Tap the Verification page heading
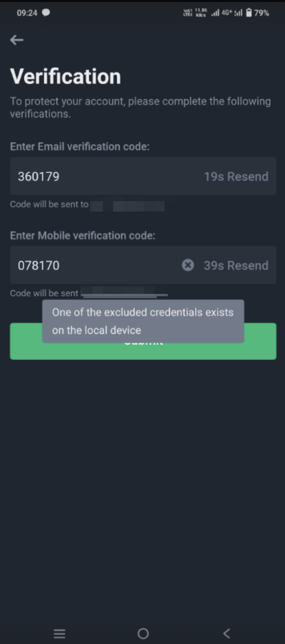The height and width of the screenshot is (644, 285). tap(65, 76)
